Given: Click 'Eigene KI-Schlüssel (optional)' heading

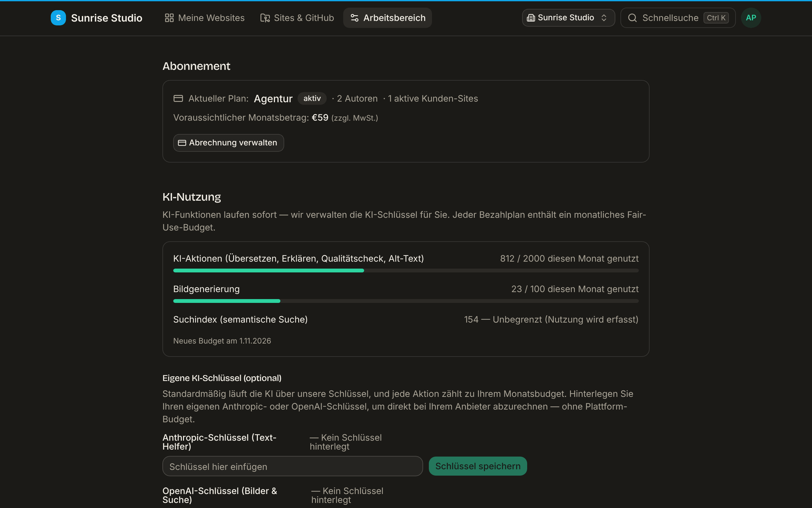Looking at the screenshot, I should coord(222,378).
